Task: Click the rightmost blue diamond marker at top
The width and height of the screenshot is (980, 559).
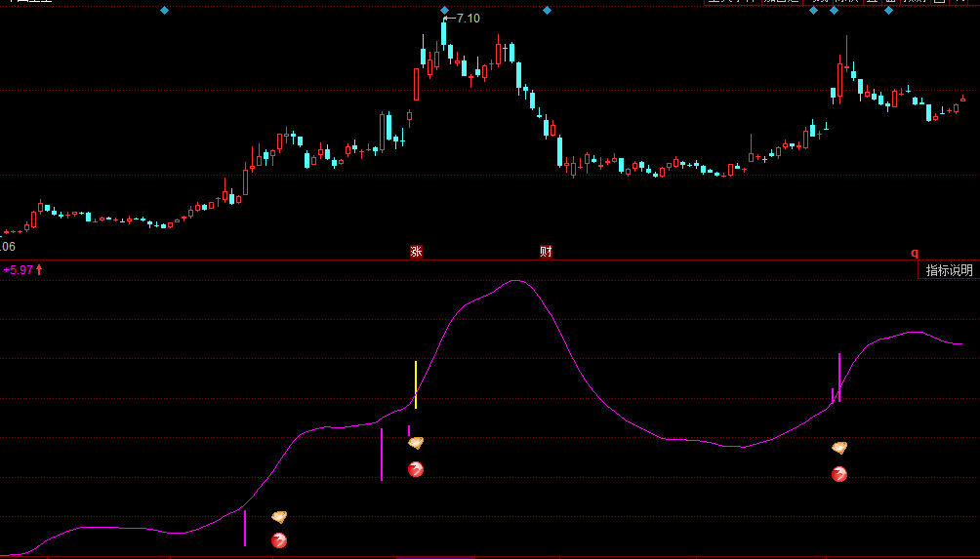Action: click(x=888, y=11)
